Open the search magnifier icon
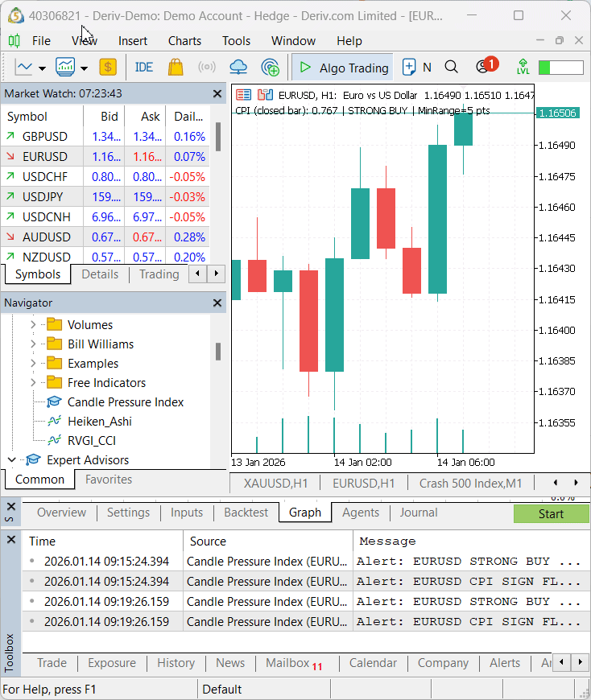591x700 pixels. tap(452, 68)
